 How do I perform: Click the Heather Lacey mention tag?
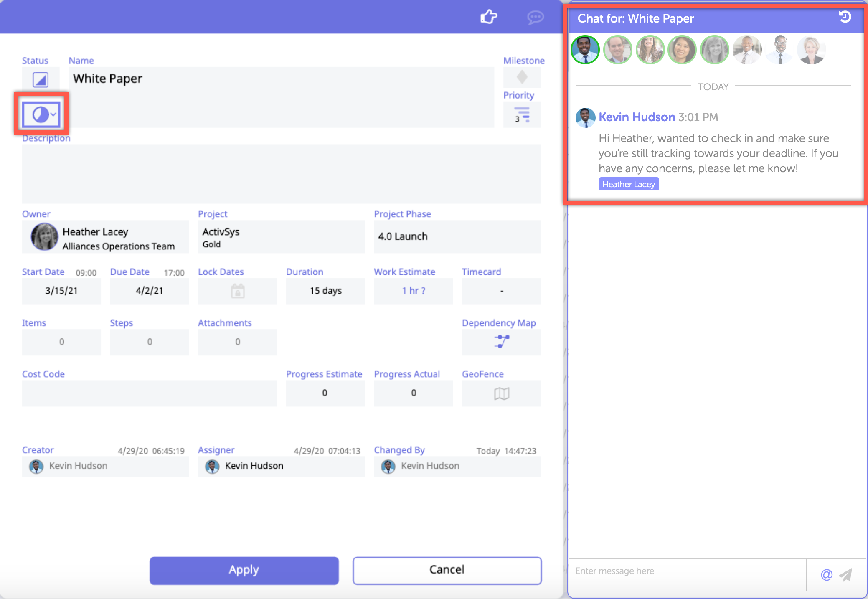click(x=629, y=184)
